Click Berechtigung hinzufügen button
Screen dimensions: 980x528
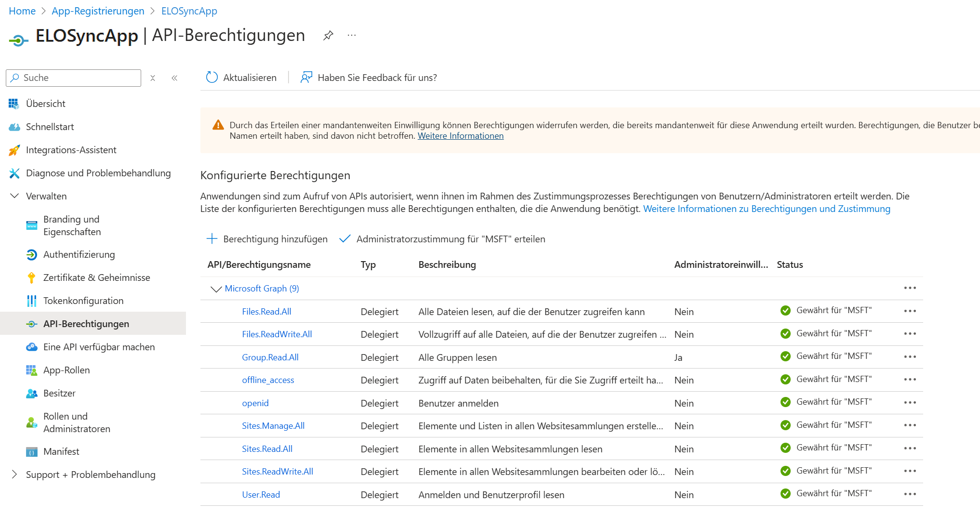(x=267, y=239)
